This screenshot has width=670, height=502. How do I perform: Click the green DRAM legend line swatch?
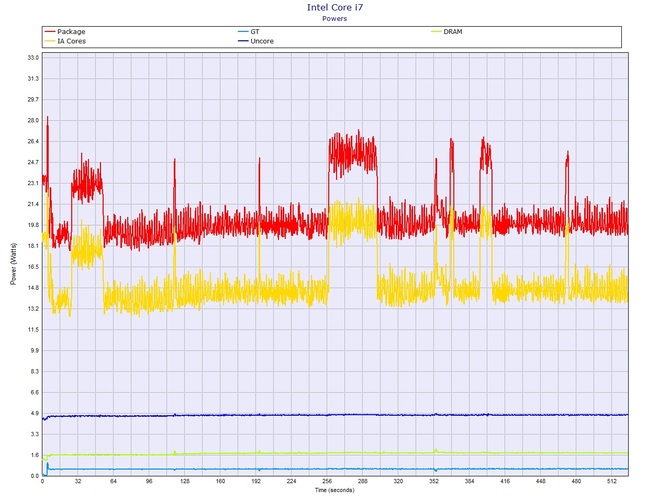[436, 32]
